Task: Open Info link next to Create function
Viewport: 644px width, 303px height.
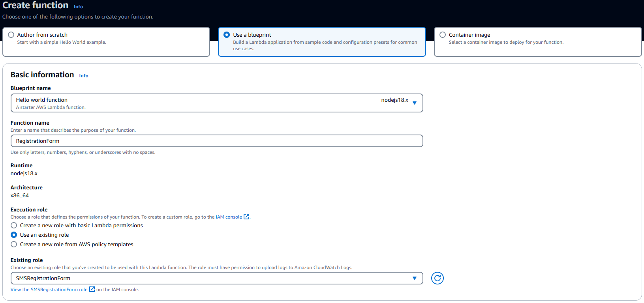Action: (78, 7)
